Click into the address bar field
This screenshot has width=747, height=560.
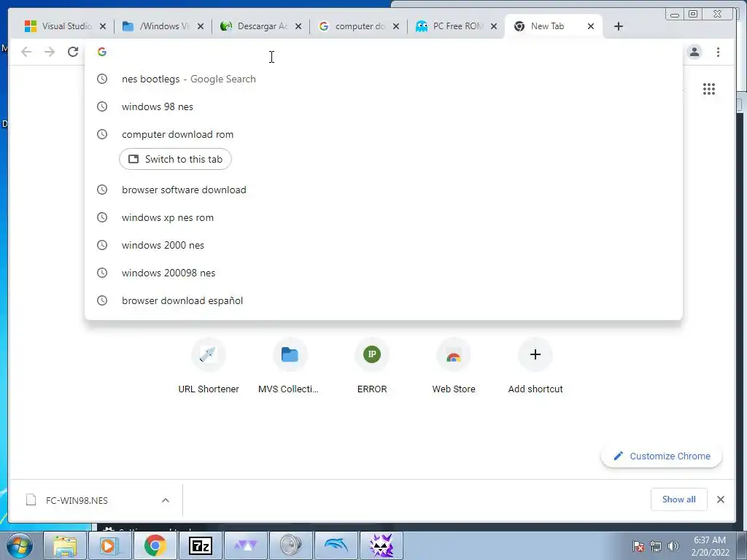coord(384,52)
